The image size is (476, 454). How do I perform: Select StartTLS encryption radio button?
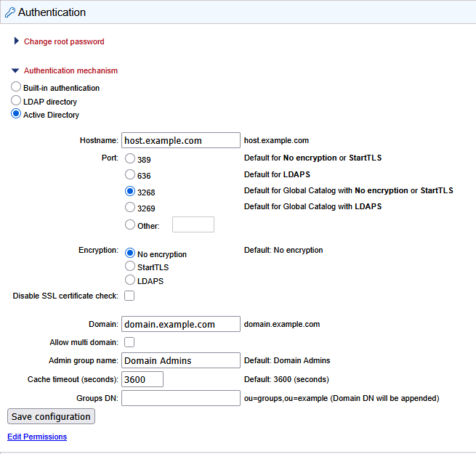pos(130,266)
